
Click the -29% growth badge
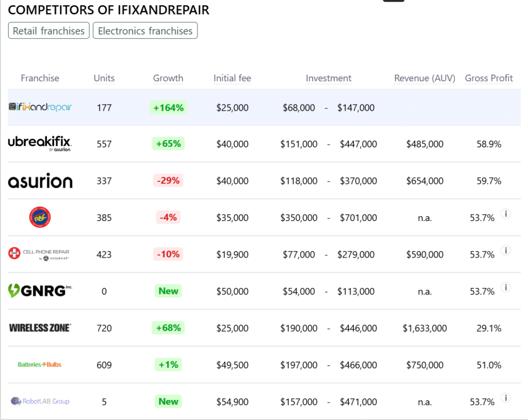(169, 180)
